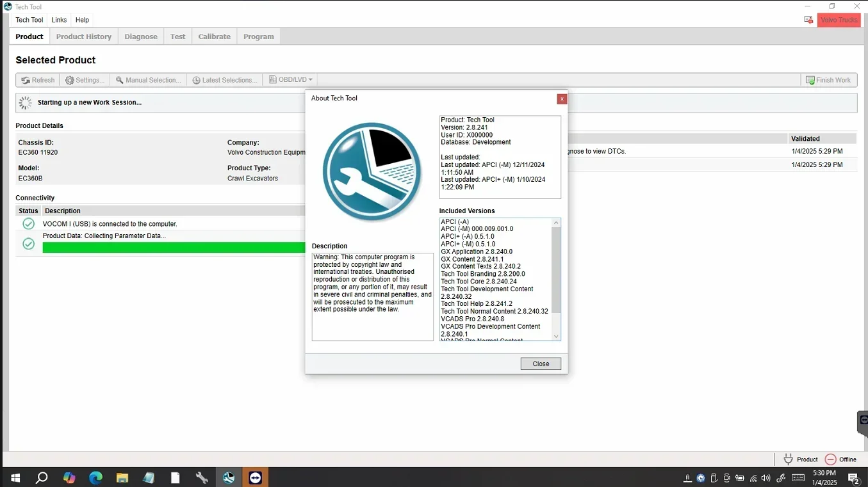Screen dimensions: 868x487
Task: Open File Explorer from taskbar
Action: point(122,477)
